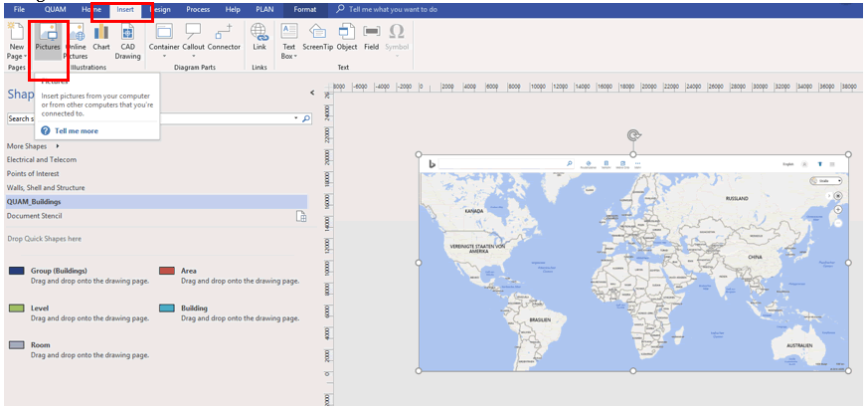The height and width of the screenshot is (409, 868).
Task: Click the Symbol icon
Action: (397, 31)
